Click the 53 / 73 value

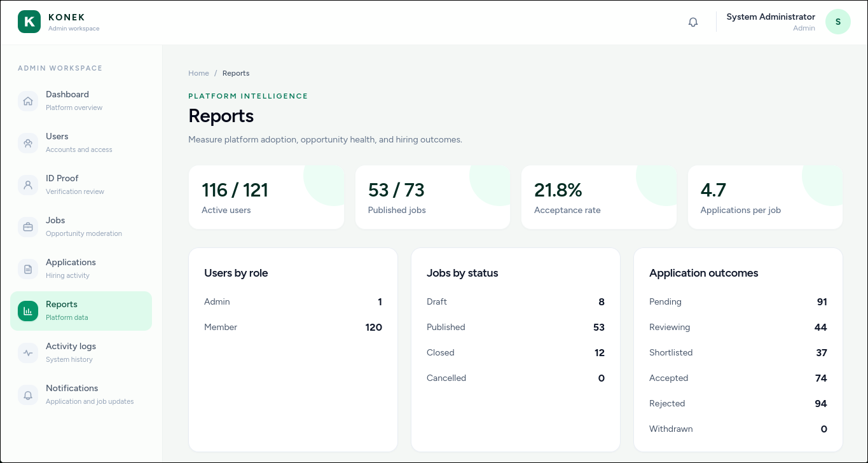pos(396,190)
